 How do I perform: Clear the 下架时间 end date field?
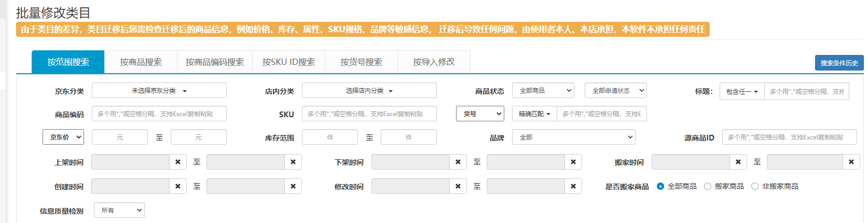point(573,162)
